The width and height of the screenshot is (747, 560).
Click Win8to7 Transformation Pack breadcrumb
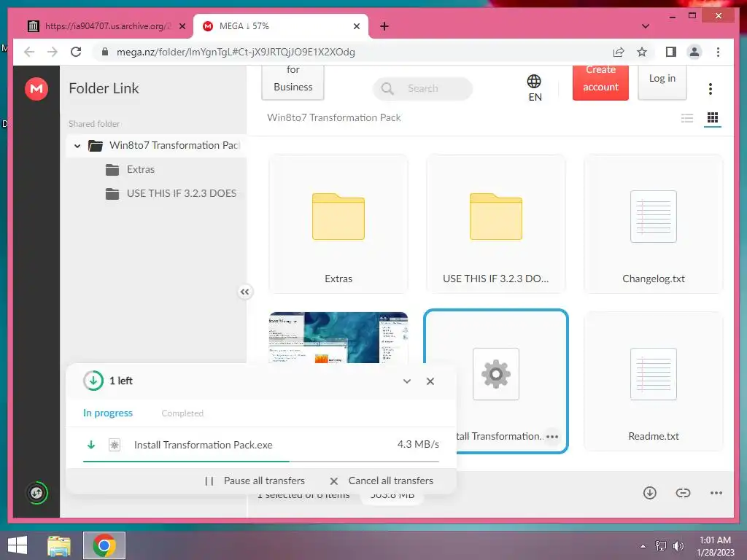point(334,117)
